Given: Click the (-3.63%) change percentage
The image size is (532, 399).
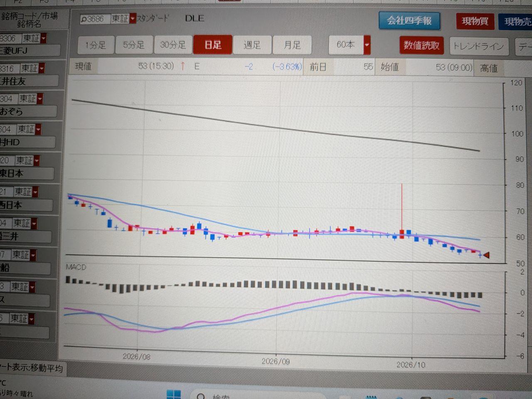Looking at the screenshot, I should coord(287,66).
